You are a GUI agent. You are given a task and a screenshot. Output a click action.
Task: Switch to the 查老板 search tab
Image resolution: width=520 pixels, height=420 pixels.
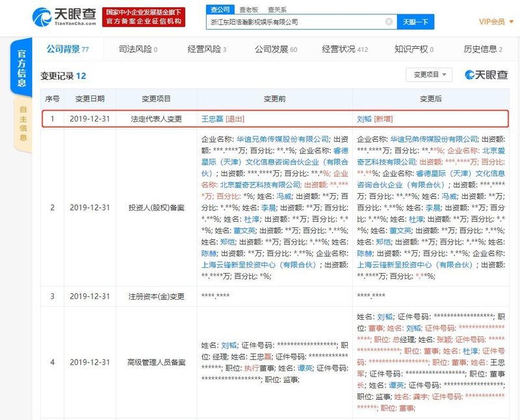(x=249, y=10)
